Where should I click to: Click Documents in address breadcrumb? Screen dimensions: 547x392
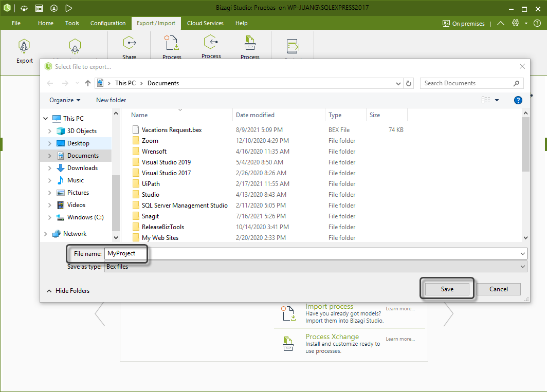163,83
